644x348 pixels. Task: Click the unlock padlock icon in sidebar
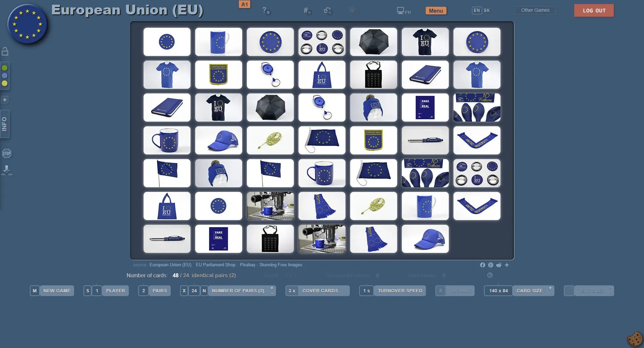[x=5, y=51]
